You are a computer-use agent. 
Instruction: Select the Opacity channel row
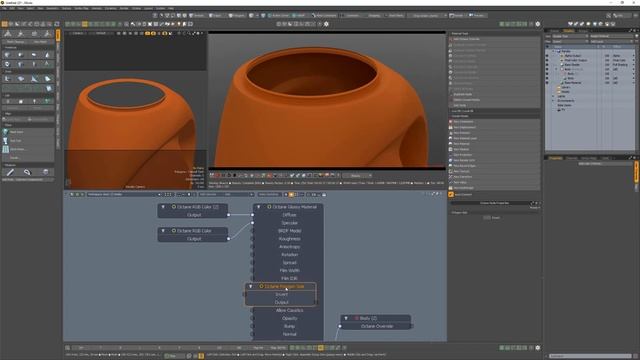(x=289, y=318)
